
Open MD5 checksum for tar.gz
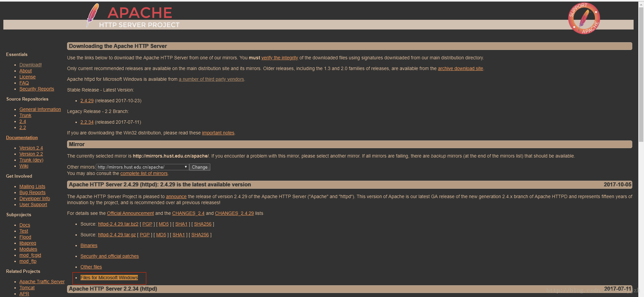click(161, 235)
